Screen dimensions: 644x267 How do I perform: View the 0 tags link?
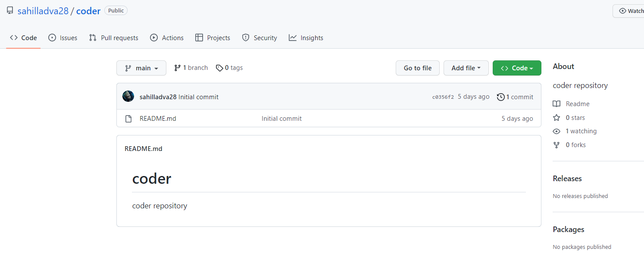[229, 68]
